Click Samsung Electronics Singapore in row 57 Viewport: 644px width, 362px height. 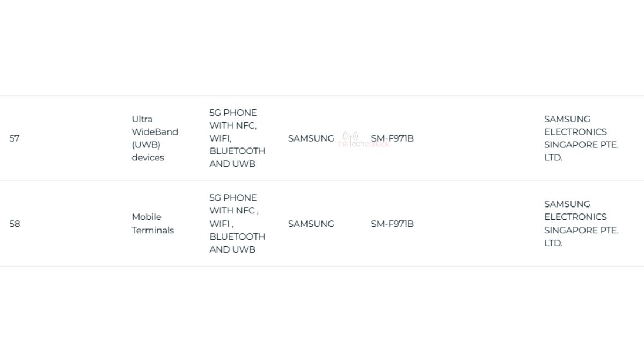point(581,138)
